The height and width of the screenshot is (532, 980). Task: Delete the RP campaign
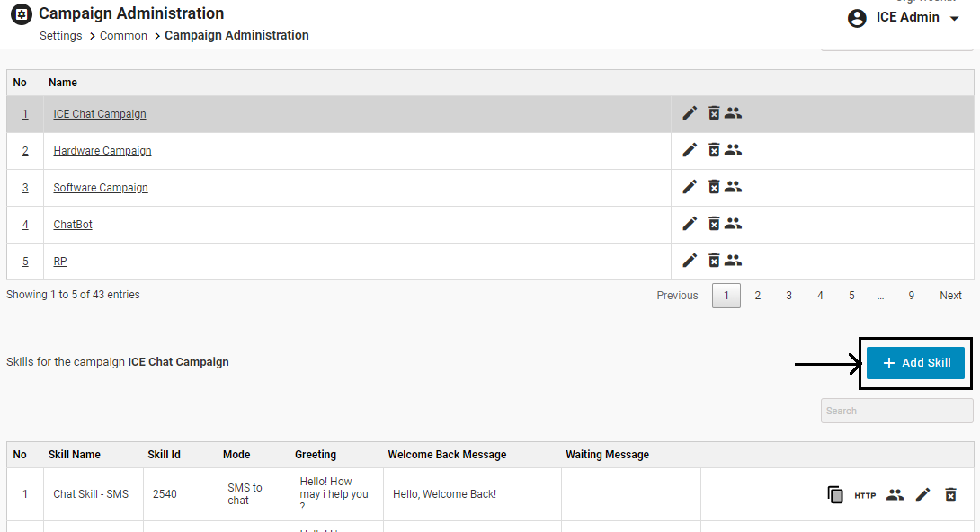point(714,261)
